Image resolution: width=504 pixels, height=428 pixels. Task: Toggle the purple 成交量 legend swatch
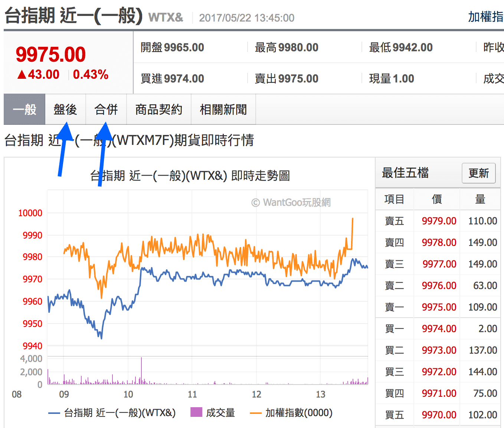point(196,412)
